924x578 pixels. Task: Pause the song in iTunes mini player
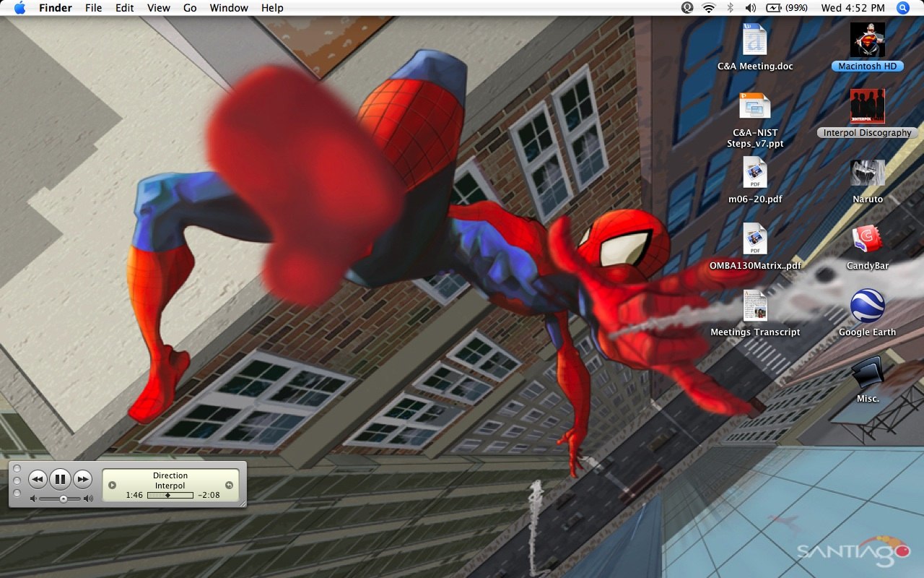[x=60, y=479]
